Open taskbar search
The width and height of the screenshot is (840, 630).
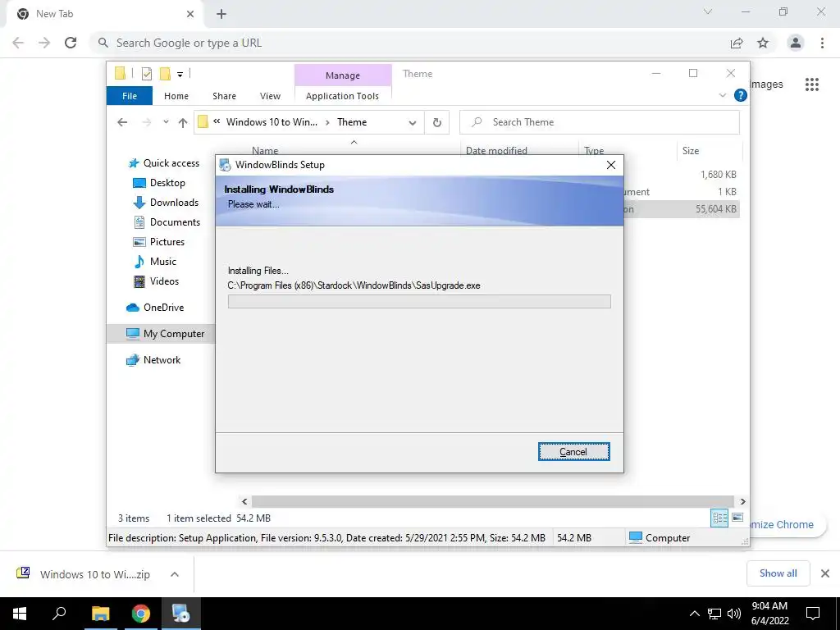point(59,614)
